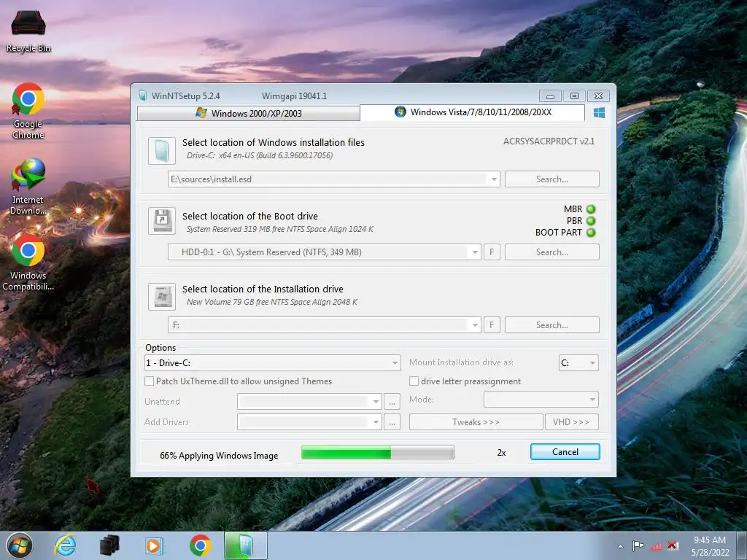
Task: Click the Boot drive floppy icon
Action: (x=162, y=221)
